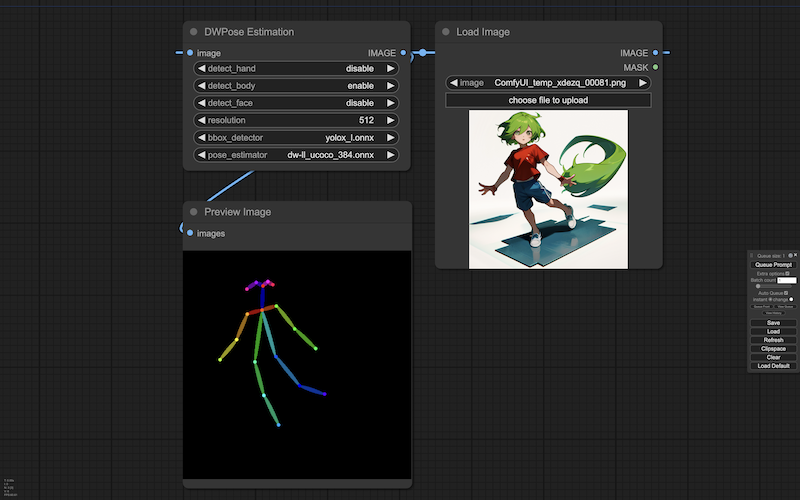
Task: Save the workflow with Save button
Action: (x=773, y=323)
